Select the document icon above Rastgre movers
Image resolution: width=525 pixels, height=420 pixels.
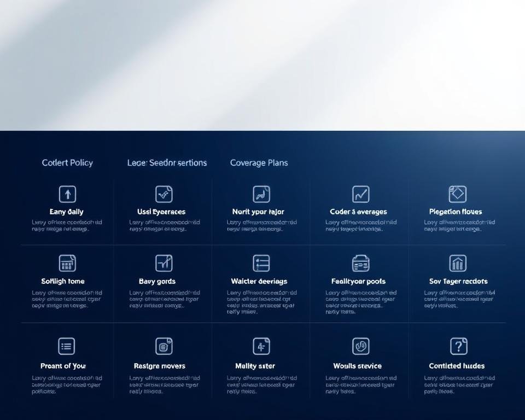click(164, 346)
